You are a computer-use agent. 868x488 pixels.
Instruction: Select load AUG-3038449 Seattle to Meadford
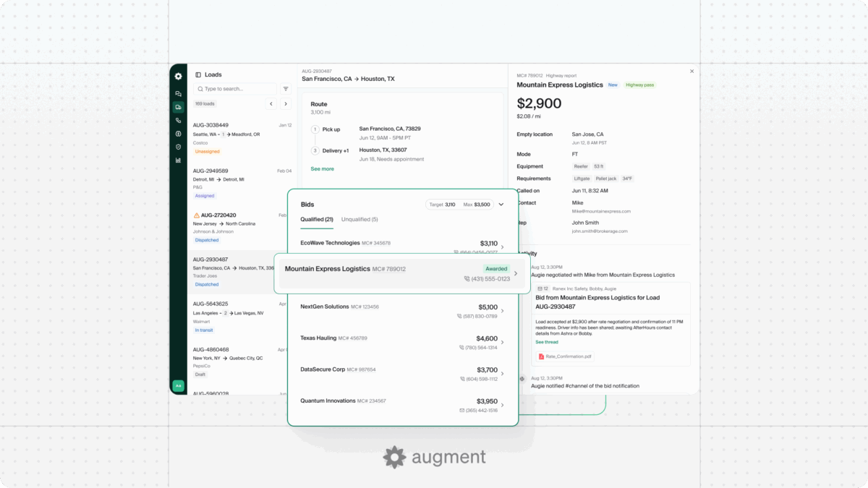pos(242,138)
